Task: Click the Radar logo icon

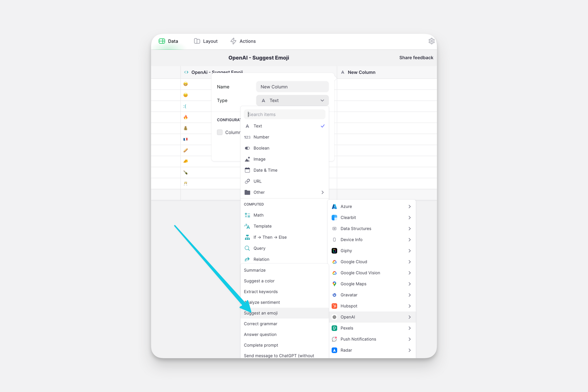Action: 334,350
